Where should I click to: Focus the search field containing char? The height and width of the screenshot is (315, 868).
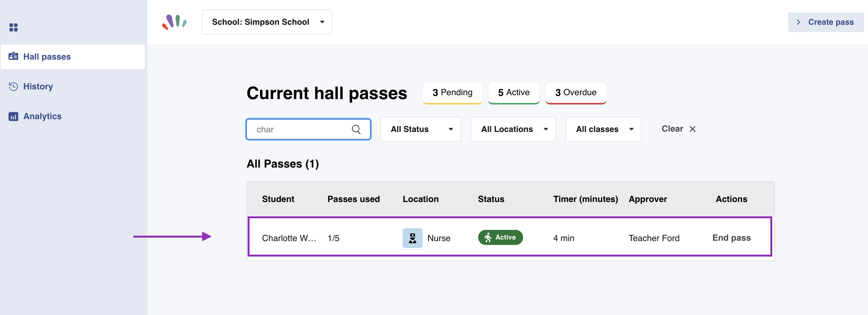click(x=308, y=129)
